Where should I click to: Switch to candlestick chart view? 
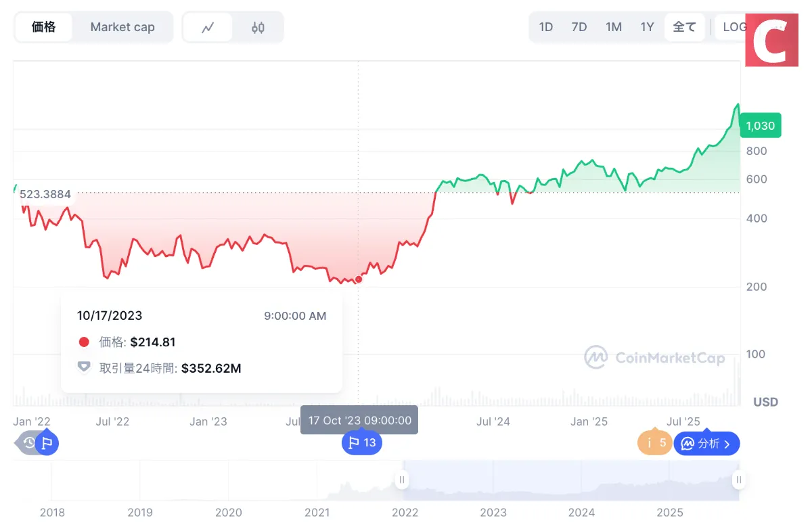[x=258, y=28]
